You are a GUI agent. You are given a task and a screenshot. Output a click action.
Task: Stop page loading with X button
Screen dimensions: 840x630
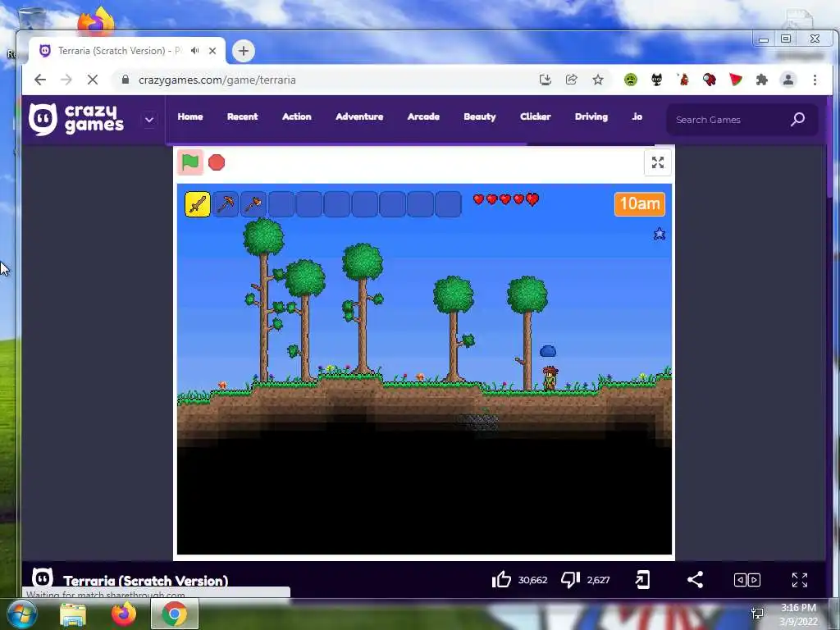click(x=92, y=80)
